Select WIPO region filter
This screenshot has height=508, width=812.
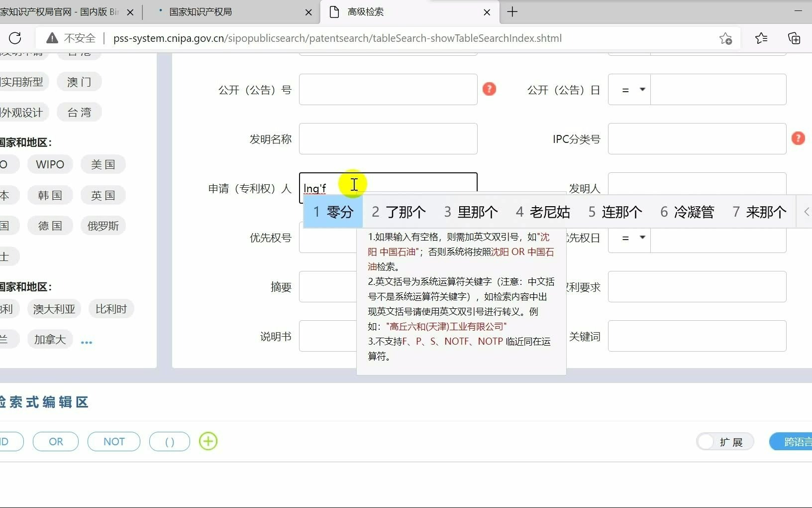pos(50,164)
